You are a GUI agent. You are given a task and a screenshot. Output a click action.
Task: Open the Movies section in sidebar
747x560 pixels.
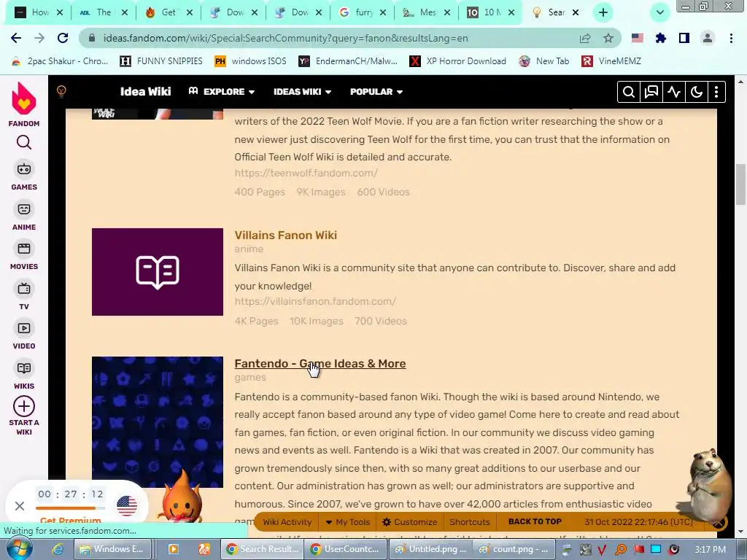point(24,256)
